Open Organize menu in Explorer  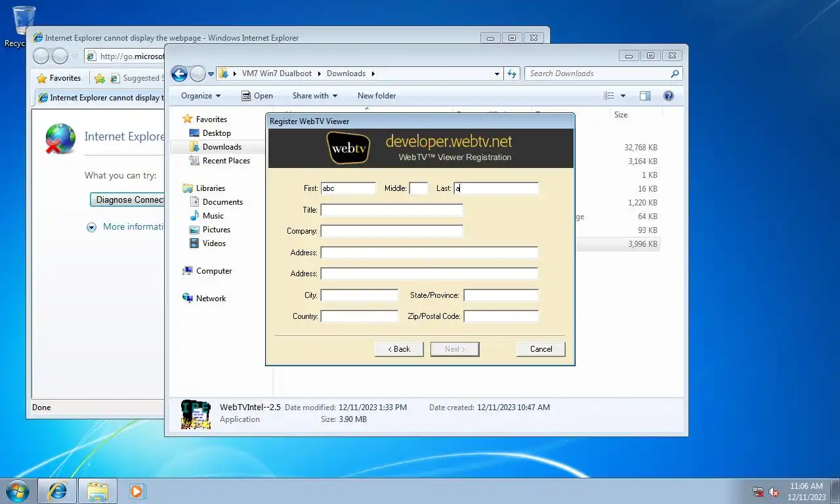[x=201, y=96]
